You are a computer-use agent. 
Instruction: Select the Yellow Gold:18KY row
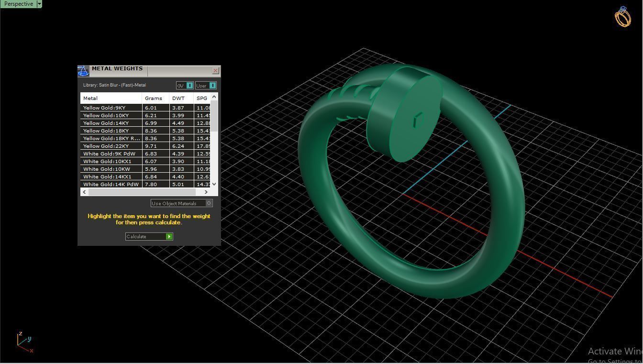[145, 131]
